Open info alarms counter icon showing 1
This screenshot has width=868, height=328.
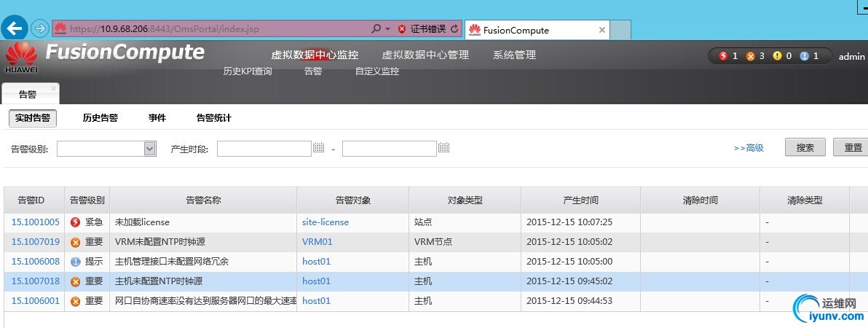tap(805, 56)
